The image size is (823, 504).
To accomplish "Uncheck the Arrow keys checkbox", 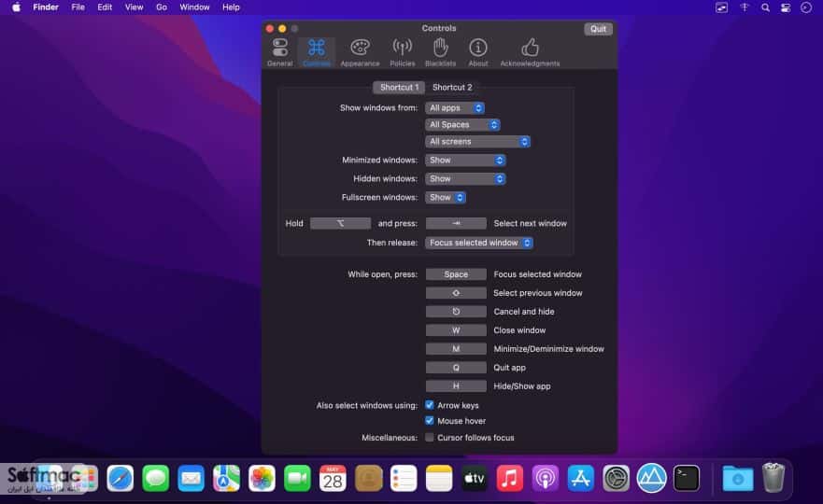I will tap(430, 405).
